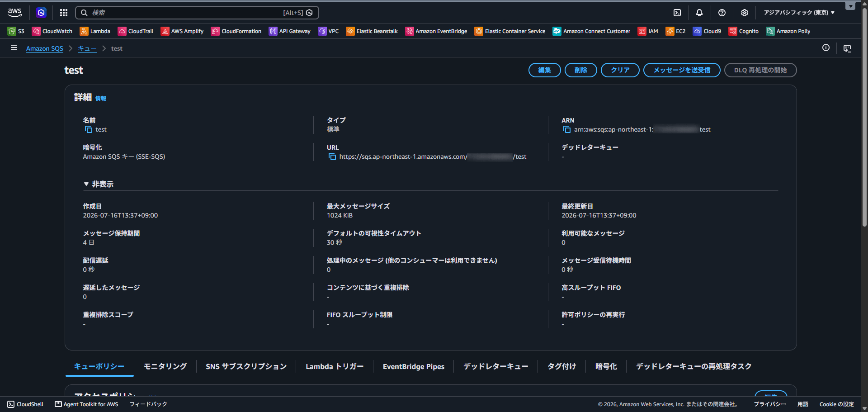Open the settings gear in header
The width and height of the screenshot is (868, 412).
[x=745, y=13]
